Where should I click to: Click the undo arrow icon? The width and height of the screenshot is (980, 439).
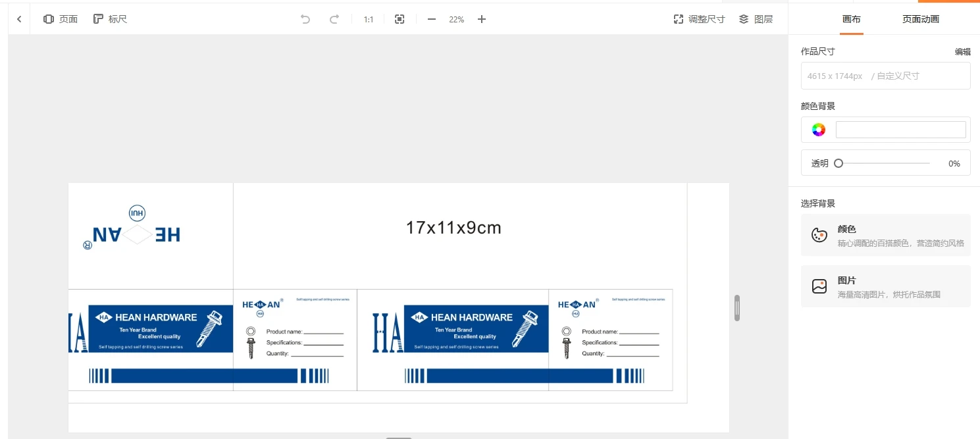coord(305,19)
